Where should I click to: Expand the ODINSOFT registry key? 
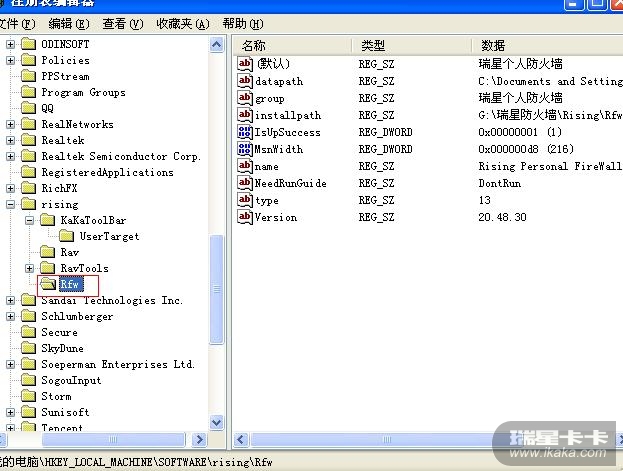[10, 44]
